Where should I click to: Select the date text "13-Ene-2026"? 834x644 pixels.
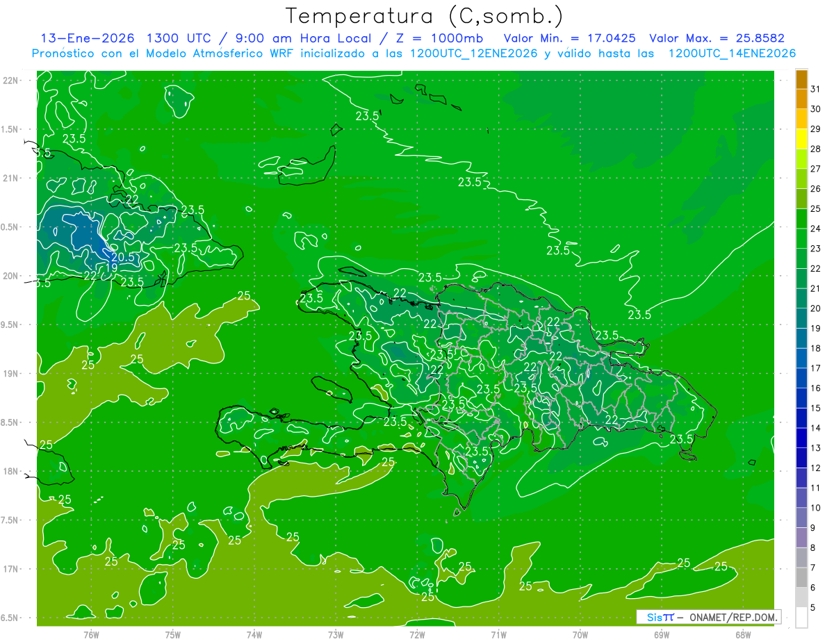(88, 38)
